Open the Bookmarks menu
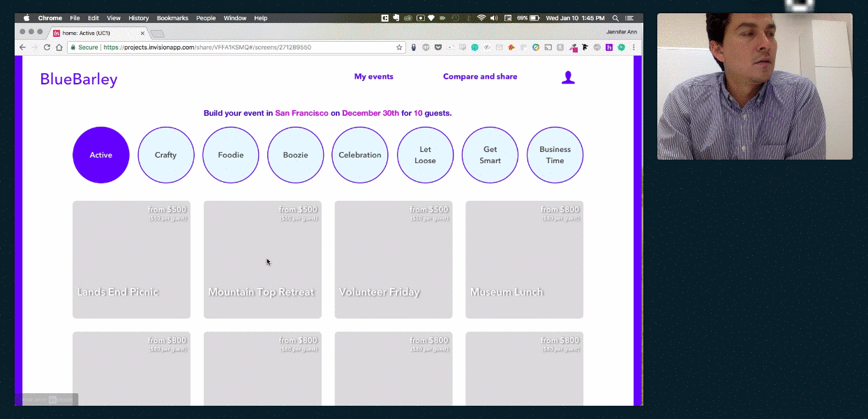The width and height of the screenshot is (868, 419). click(172, 18)
